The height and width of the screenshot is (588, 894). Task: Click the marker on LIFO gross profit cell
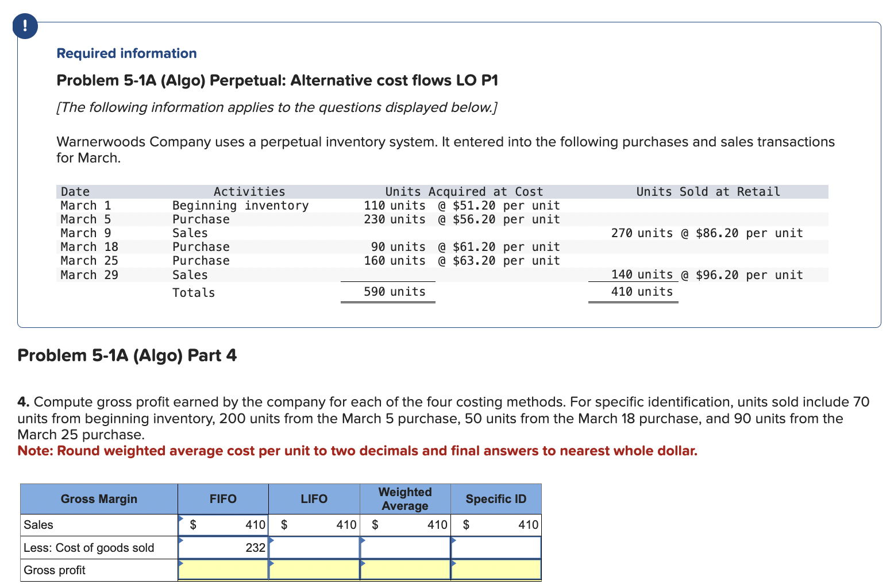point(271,563)
